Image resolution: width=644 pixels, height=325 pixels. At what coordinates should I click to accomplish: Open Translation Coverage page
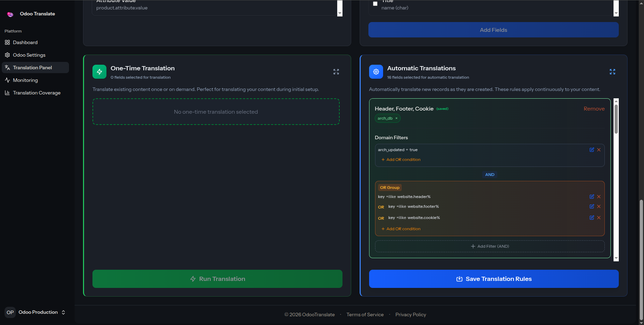[x=35, y=93]
